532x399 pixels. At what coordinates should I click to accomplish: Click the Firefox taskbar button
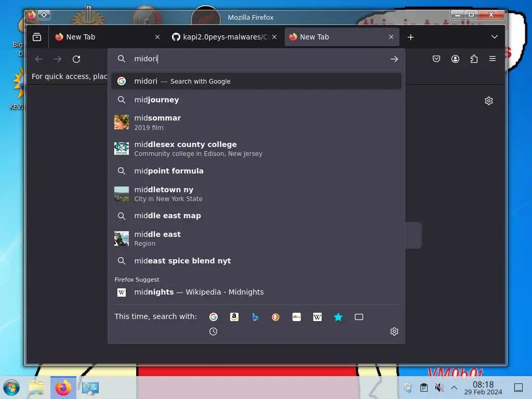pyautogui.click(x=63, y=388)
